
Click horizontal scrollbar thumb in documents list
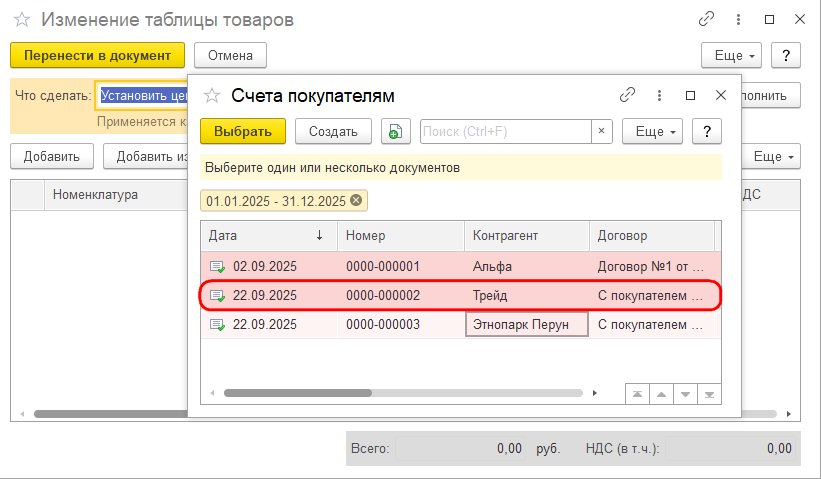click(298, 393)
